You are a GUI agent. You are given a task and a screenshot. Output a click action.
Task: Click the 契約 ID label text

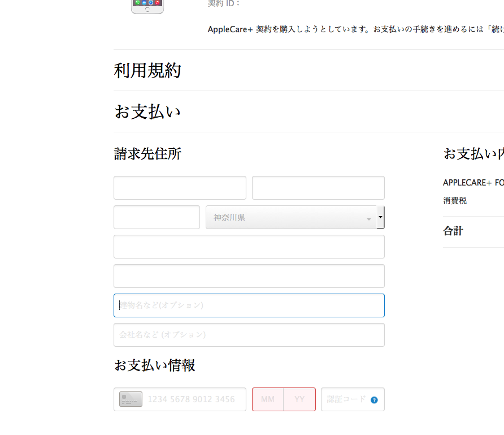coord(223,3)
